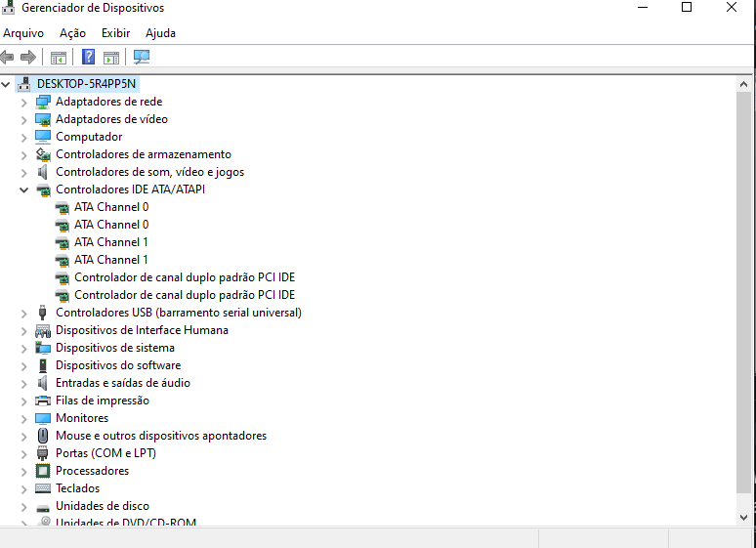This screenshot has height=548, width=756.
Task: Click the Entradas e saídas de áudio icon
Action: click(43, 383)
